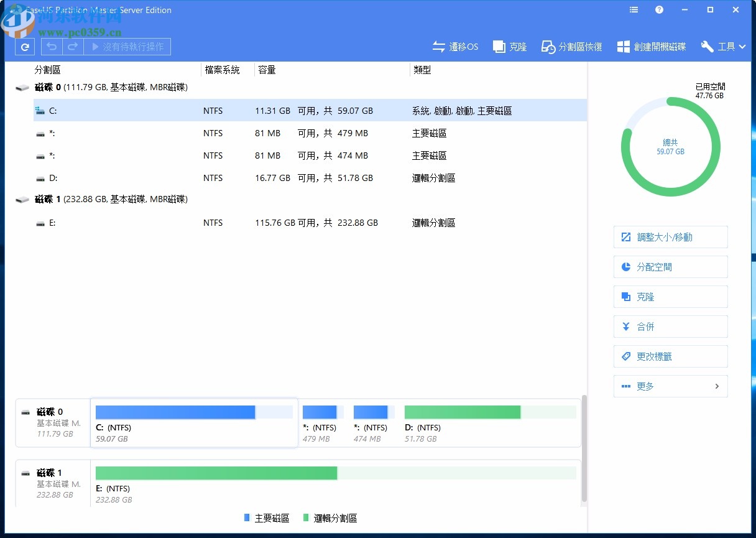
Task: Select the 遷移OS migrate OS tool
Action: click(x=456, y=46)
